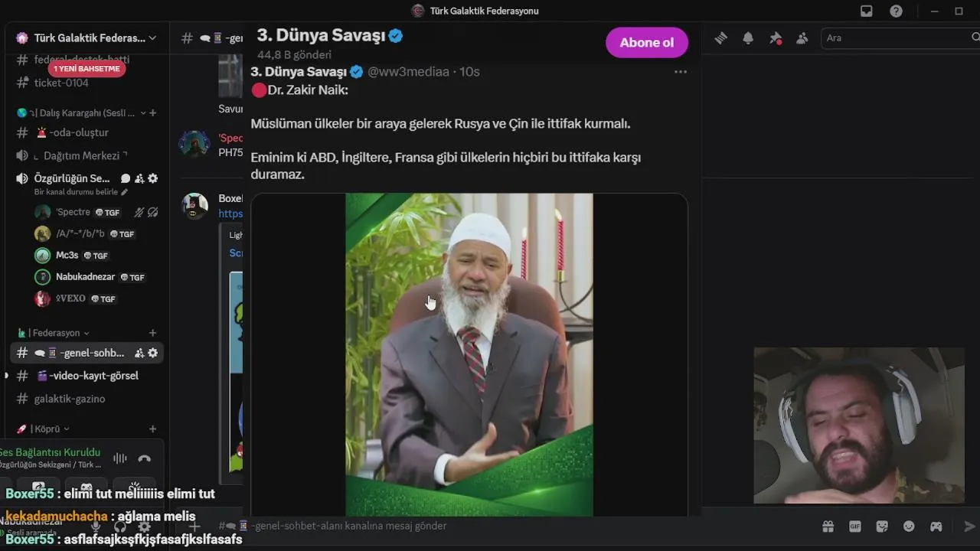Open attachment plus button in message bar
980x551 pixels.
pos(194,527)
